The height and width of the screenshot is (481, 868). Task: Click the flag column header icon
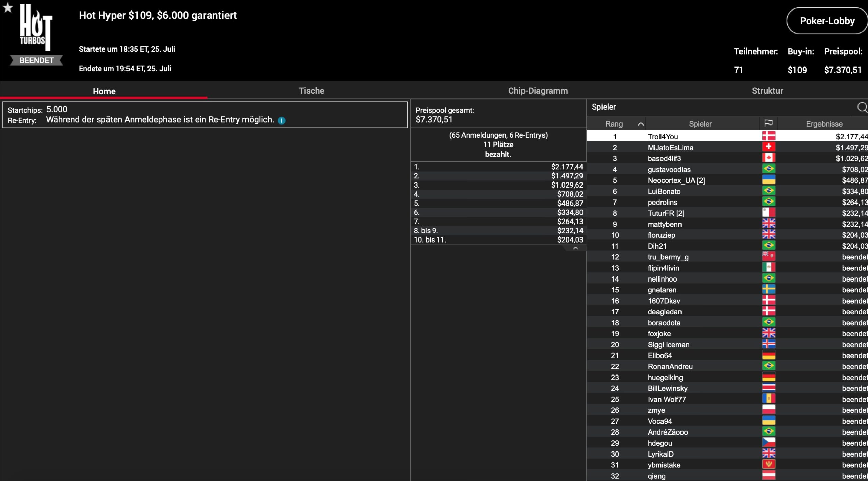point(768,123)
